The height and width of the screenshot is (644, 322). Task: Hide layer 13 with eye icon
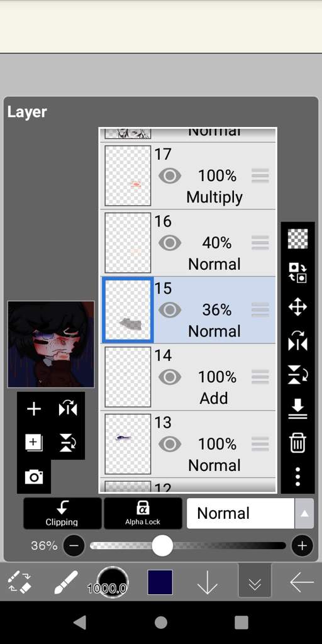[x=170, y=444]
